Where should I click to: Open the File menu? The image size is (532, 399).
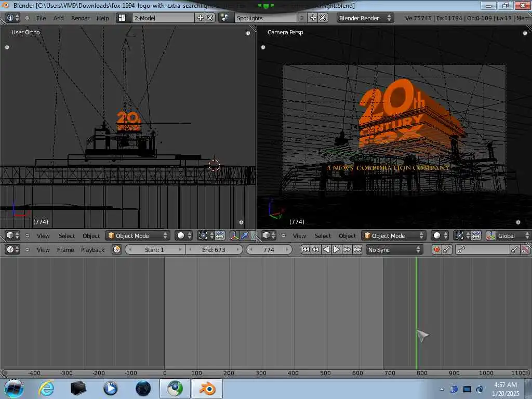(41, 18)
